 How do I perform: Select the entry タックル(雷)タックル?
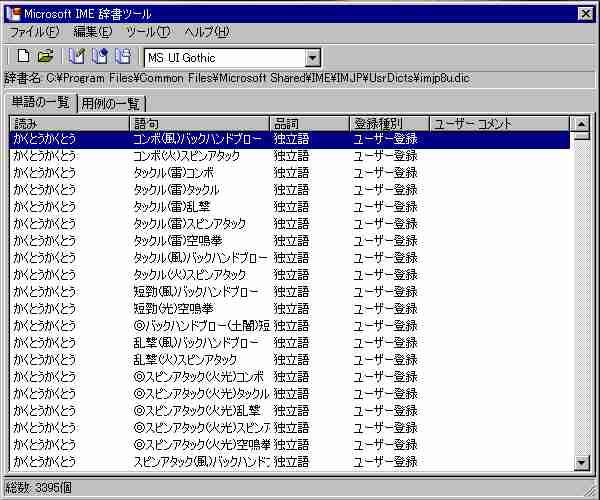tap(290, 190)
